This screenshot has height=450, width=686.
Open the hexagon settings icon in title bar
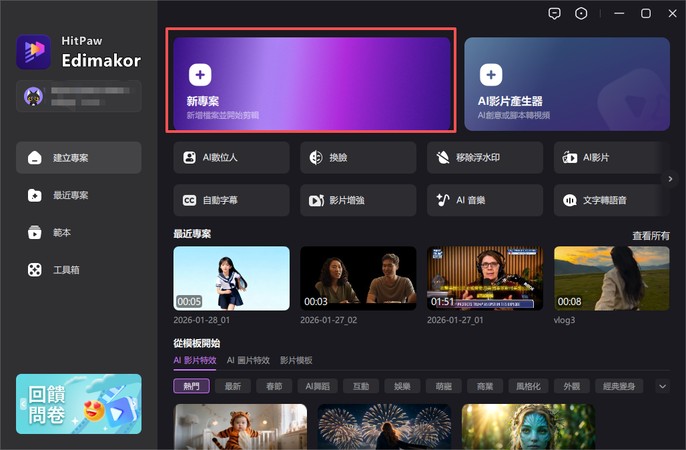point(581,14)
